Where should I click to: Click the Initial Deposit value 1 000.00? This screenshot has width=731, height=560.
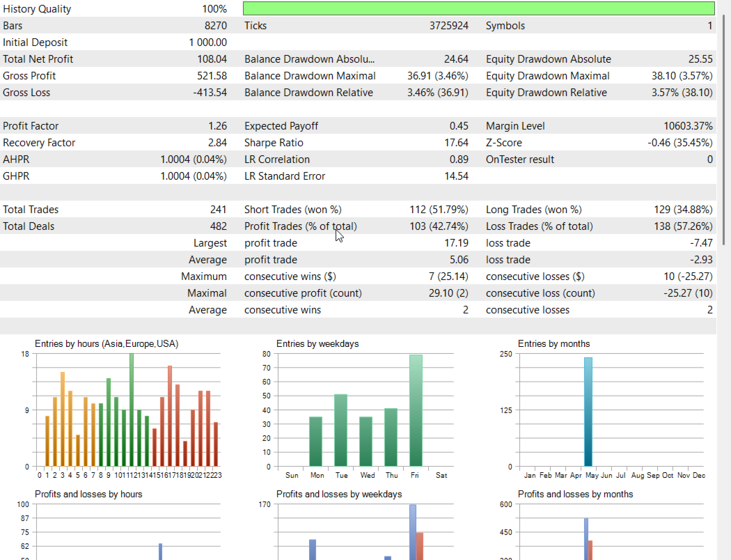(x=208, y=42)
